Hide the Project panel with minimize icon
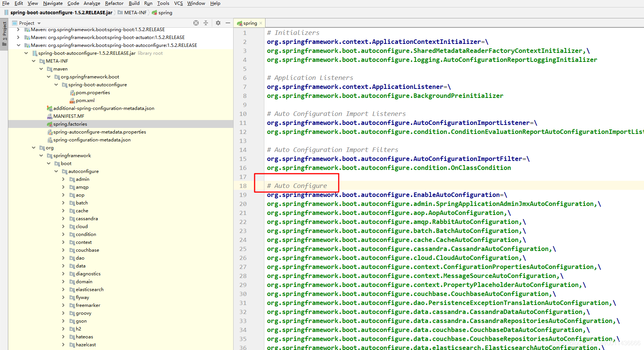The width and height of the screenshot is (644, 350). pos(228,23)
